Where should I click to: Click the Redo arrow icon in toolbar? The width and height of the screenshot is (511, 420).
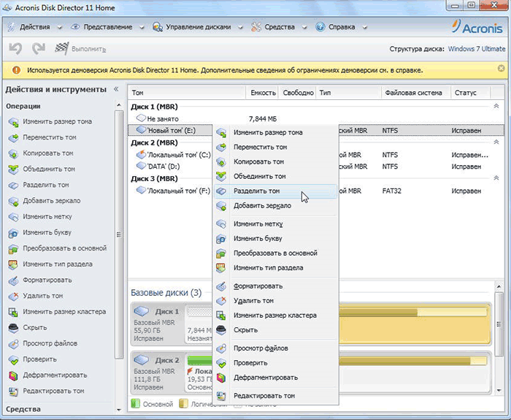pos(39,49)
